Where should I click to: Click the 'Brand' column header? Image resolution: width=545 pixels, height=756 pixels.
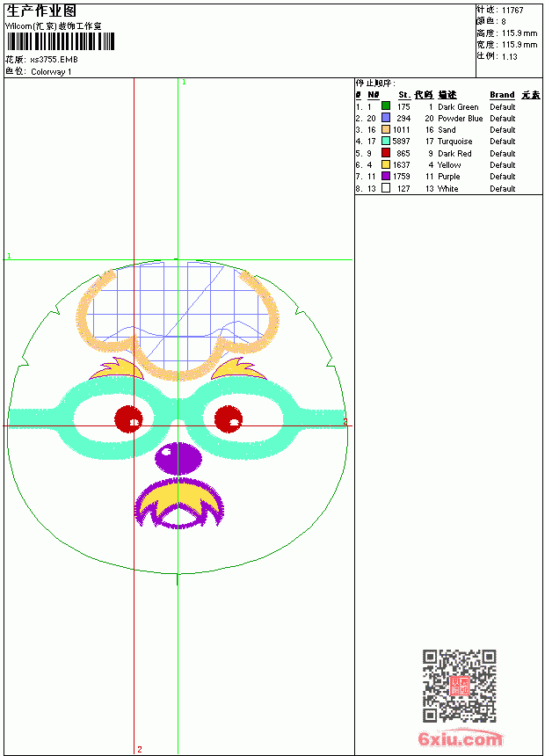point(502,95)
